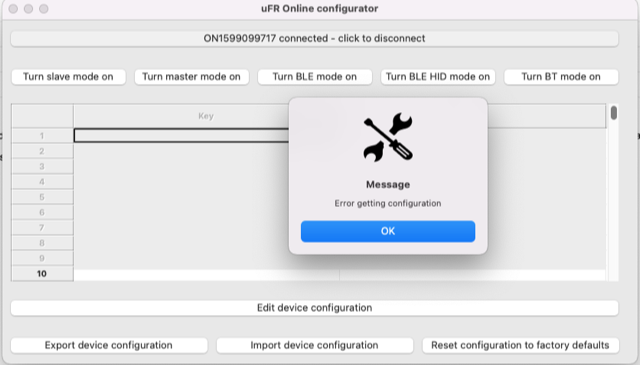Select row header 8
The height and width of the screenshot is (365, 640).
(42, 243)
